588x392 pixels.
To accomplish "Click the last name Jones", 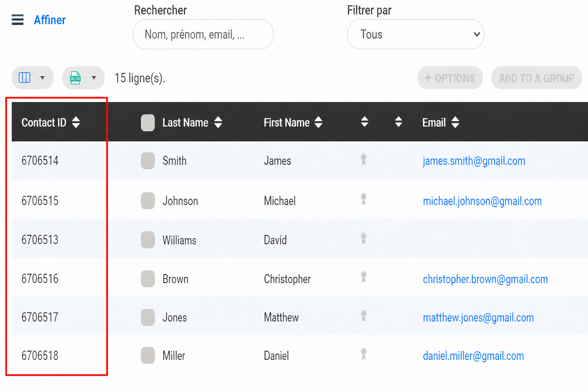I will 175,317.
